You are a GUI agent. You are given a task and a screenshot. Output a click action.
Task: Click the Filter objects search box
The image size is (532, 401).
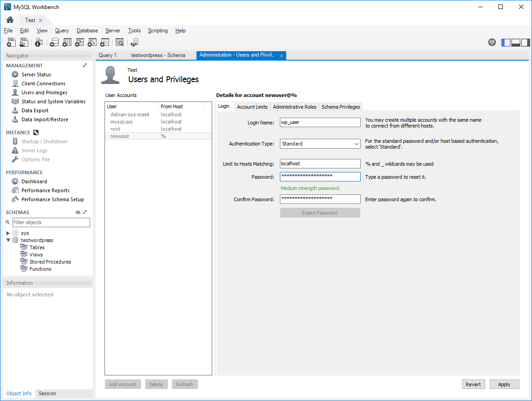51,222
